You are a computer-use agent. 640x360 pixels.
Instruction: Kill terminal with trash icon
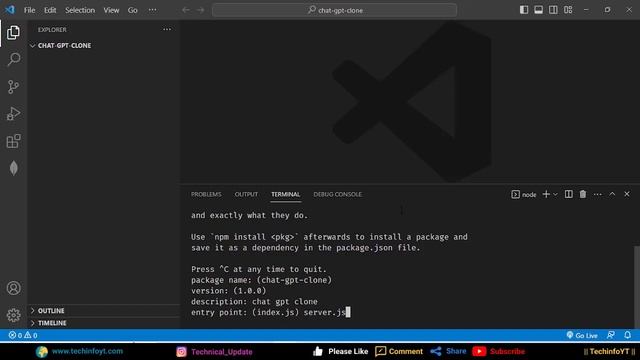click(583, 194)
